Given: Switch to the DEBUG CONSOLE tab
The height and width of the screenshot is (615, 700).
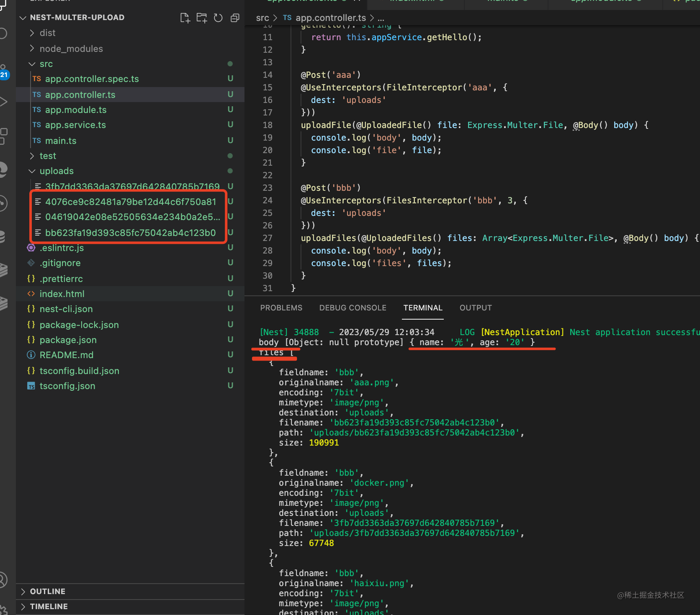Looking at the screenshot, I should pyautogui.click(x=353, y=308).
